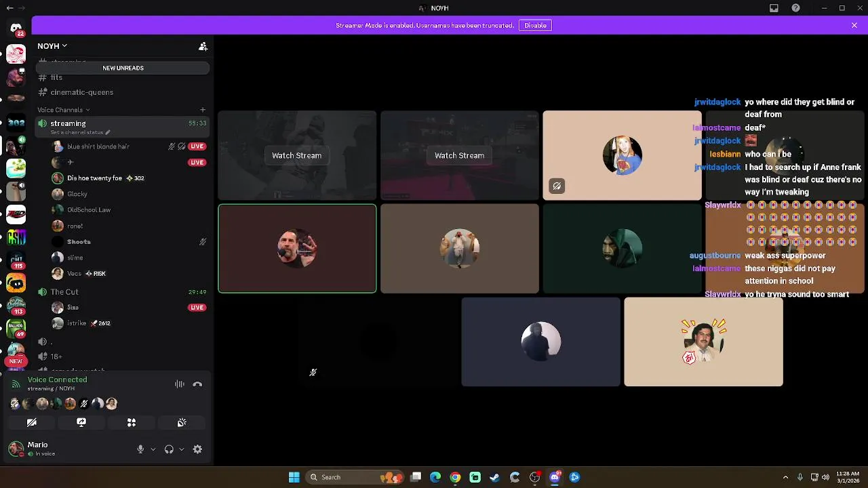This screenshot has width=868, height=488.
Task: Show hidden system tray icons
Action: (785, 477)
